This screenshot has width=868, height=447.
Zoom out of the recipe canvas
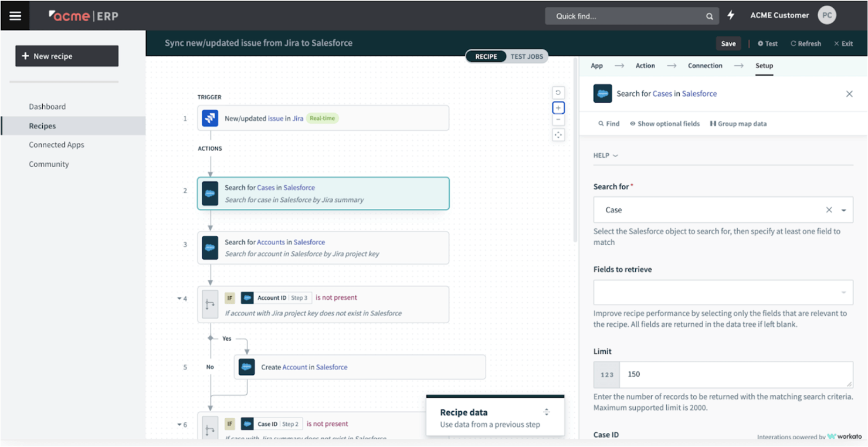tap(558, 120)
